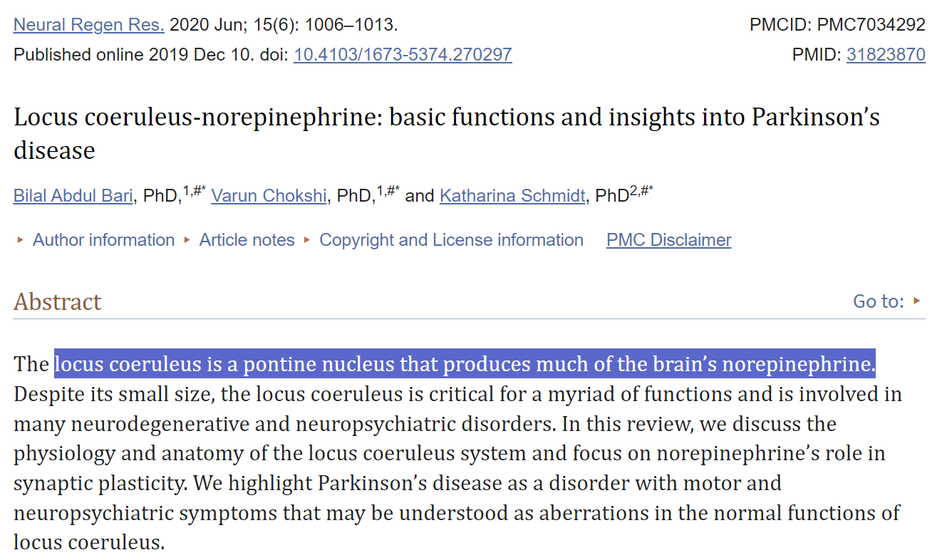The image size is (947, 560).
Task: Select author Katharina Schmidt's name link
Action: click(x=512, y=196)
